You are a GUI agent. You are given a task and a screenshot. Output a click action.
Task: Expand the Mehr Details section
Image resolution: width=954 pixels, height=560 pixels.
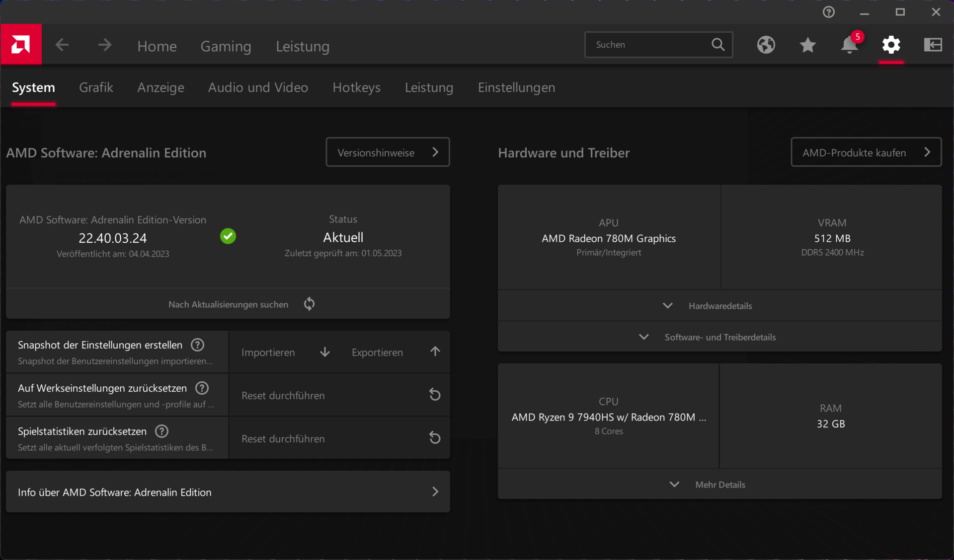pyautogui.click(x=719, y=485)
